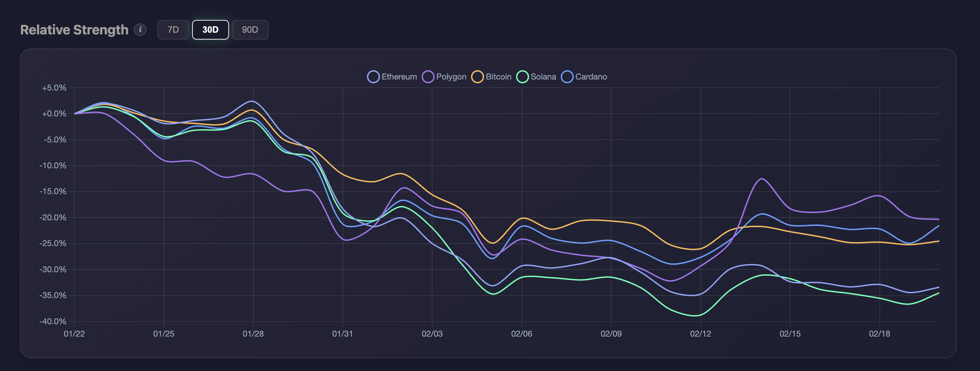Switch to the 90D time range
The image size is (980, 371).
click(x=250, y=29)
